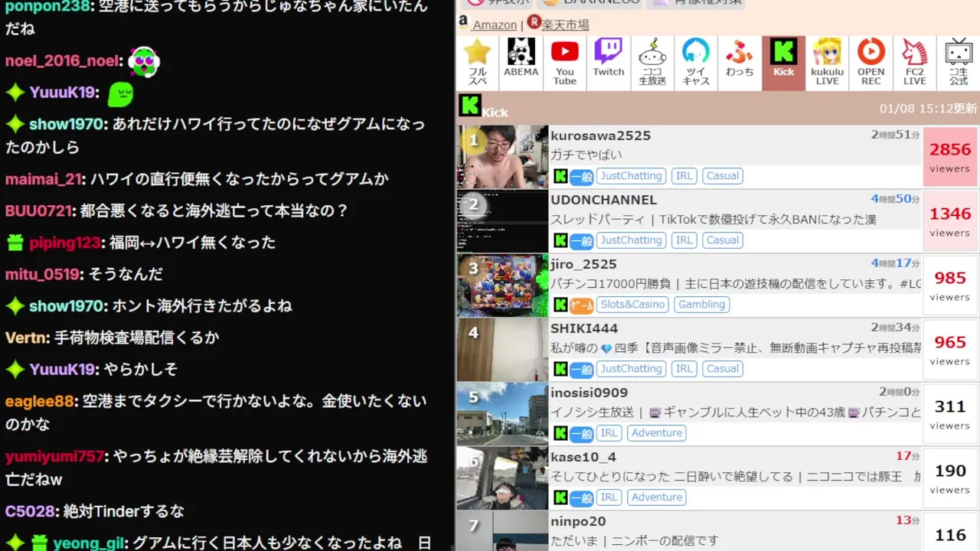Click chat username BUU0721

38,210
